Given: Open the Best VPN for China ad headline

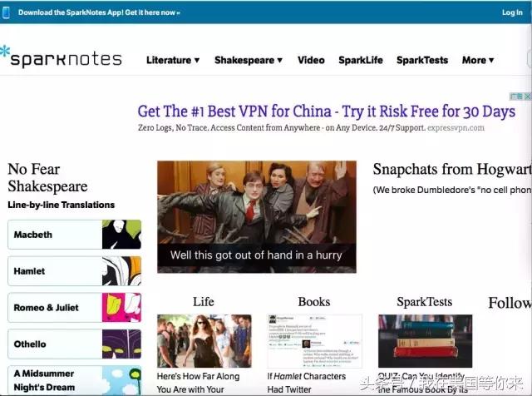Looking at the screenshot, I should tap(327, 111).
